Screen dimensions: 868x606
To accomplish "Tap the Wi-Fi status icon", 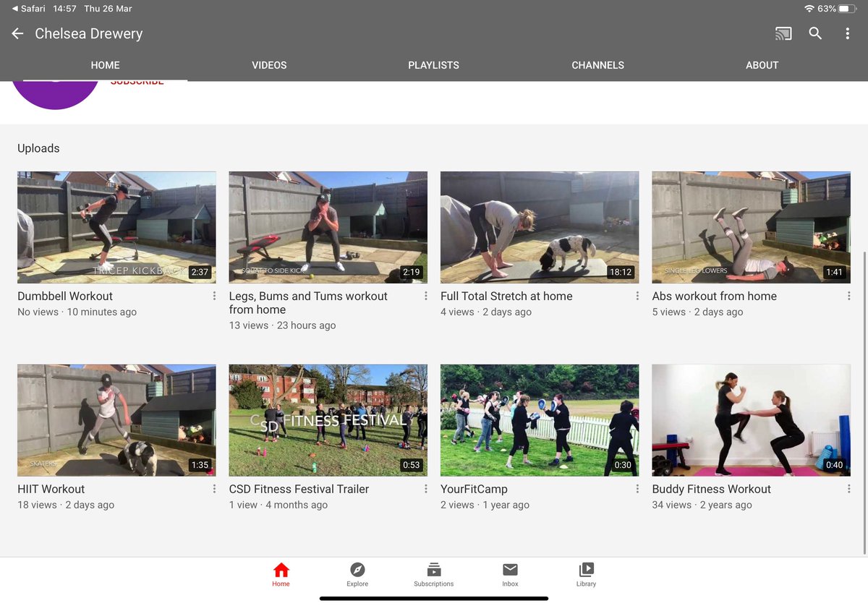I will (809, 9).
